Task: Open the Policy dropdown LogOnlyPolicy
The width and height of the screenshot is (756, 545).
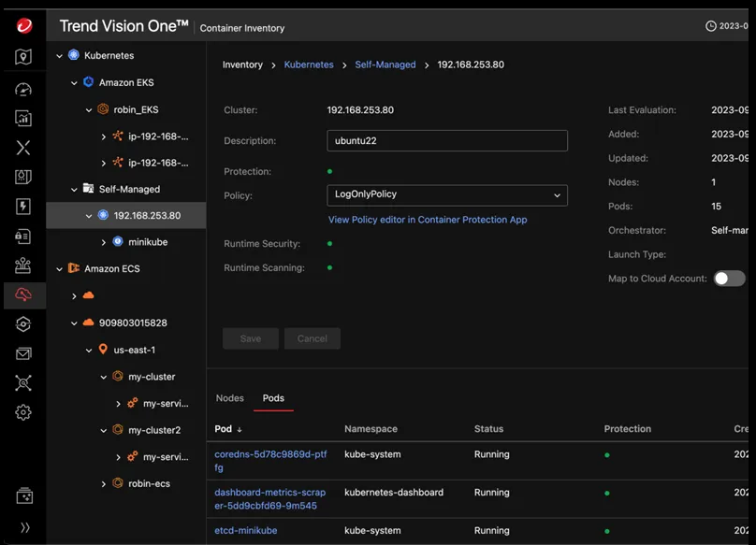Action: point(446,194)
